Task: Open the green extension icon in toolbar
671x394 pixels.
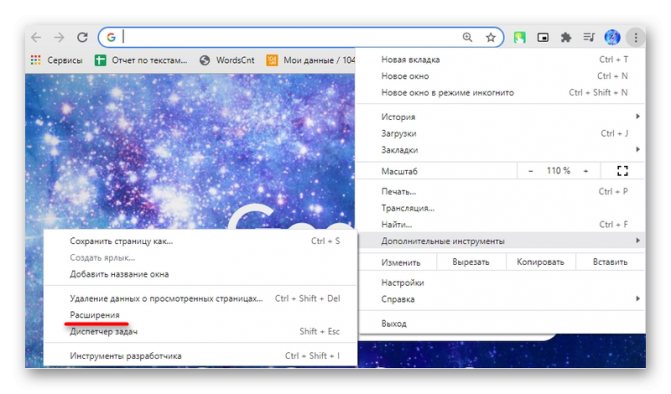Action: (520, 38)
